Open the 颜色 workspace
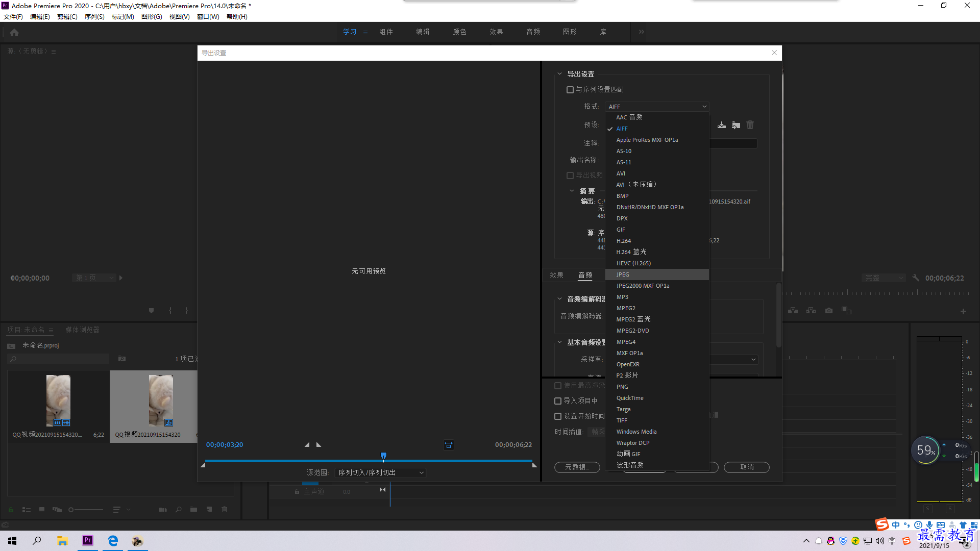980x551 pixels. click(x=460, y=32)
